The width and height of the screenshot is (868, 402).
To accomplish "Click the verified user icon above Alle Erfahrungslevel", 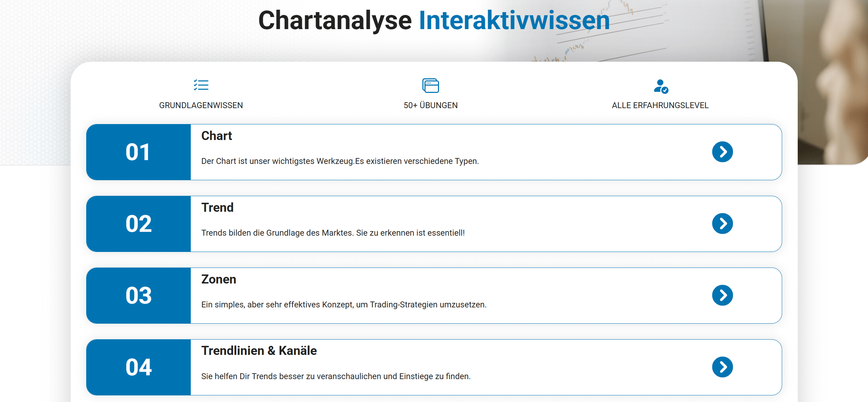I will click(660, 86).
